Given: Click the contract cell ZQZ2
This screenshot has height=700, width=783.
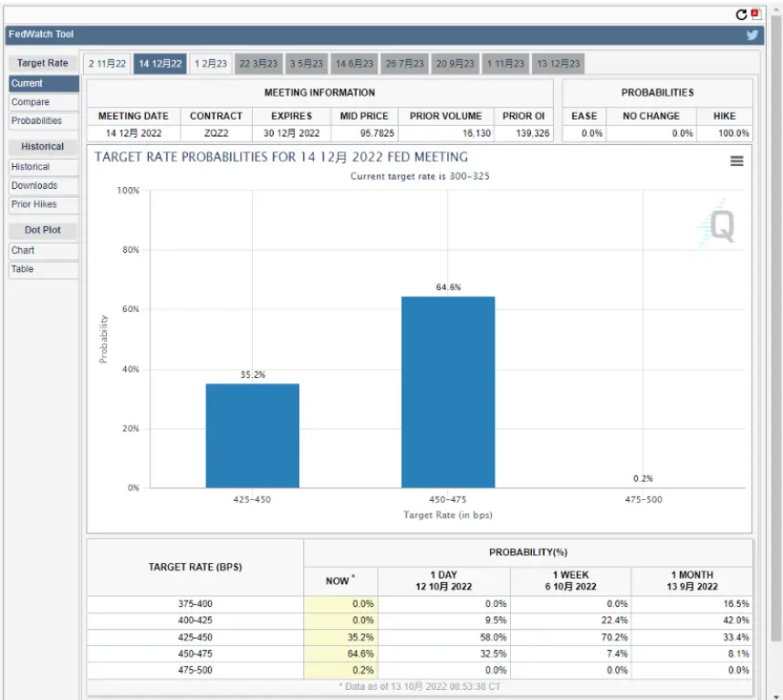Looking at the screenshot, I should click(216, 133).
